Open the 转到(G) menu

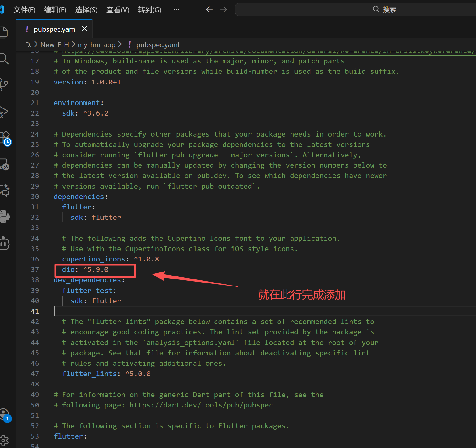coord(150,10)
